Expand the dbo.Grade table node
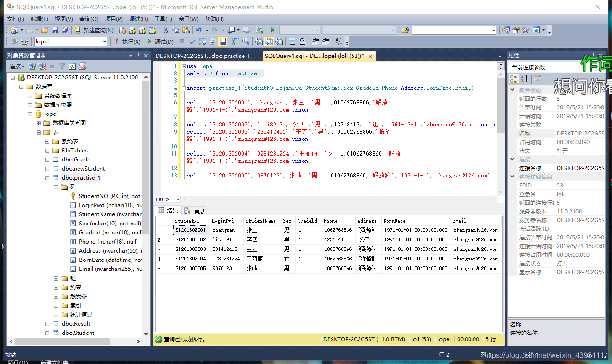The width and height of the screenshot is (612, 364). point(47,160)
